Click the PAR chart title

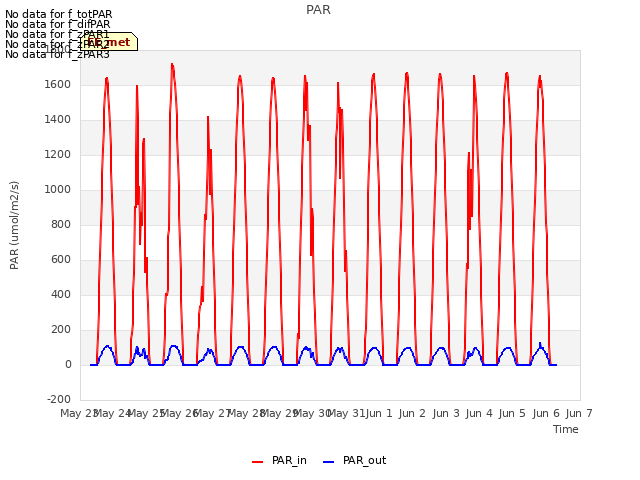pos(318,10)
